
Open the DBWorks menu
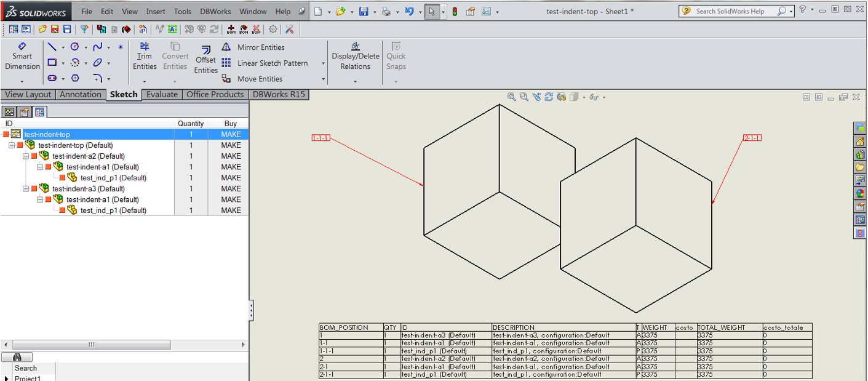(215, 11)
